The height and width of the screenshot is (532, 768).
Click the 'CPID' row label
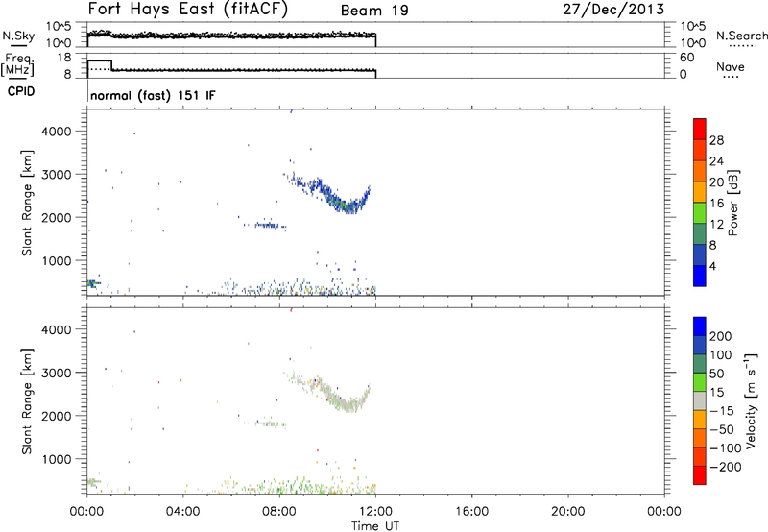21,91
